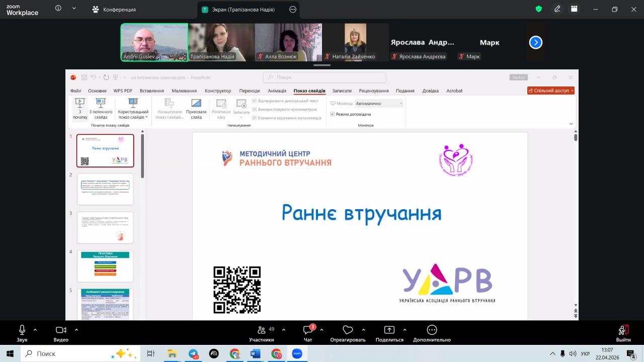
Task: Collapse the PowerPoint ribbon chevron
Action: pos(571,124)
